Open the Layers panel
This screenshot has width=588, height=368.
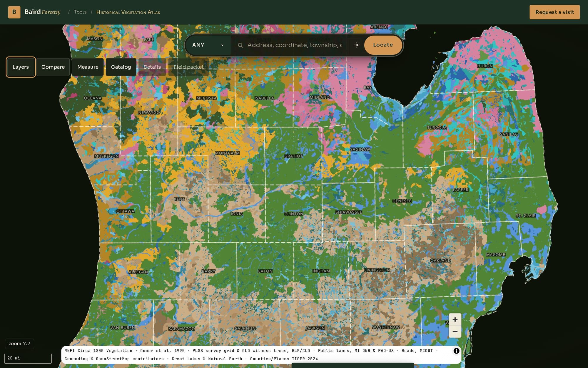click(21, 67)
